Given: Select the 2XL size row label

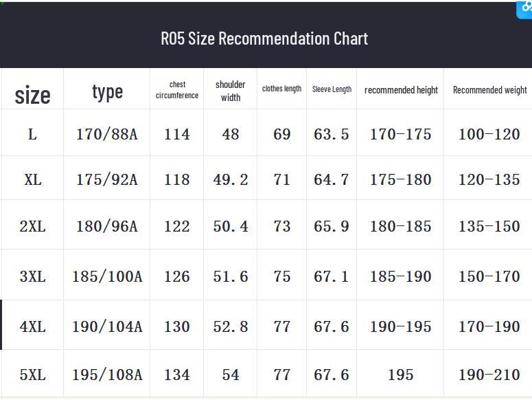Looking at the screenshot, I should coord(32,226).
